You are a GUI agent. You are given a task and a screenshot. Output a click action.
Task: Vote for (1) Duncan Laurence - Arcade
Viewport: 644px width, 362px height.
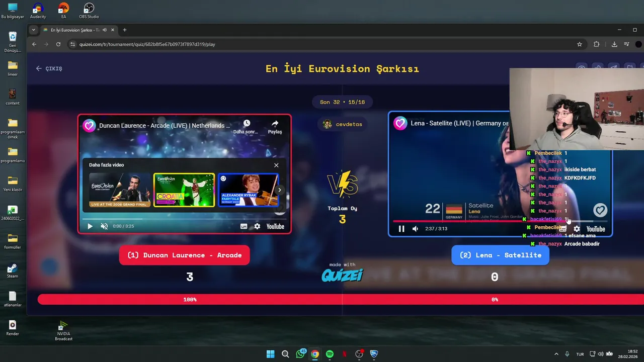coord(184,255)
